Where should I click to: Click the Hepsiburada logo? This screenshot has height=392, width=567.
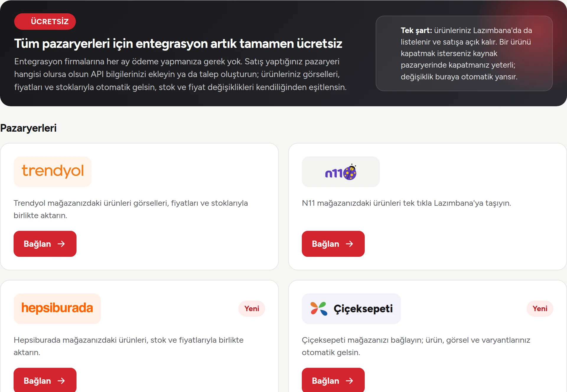point(57,308)
